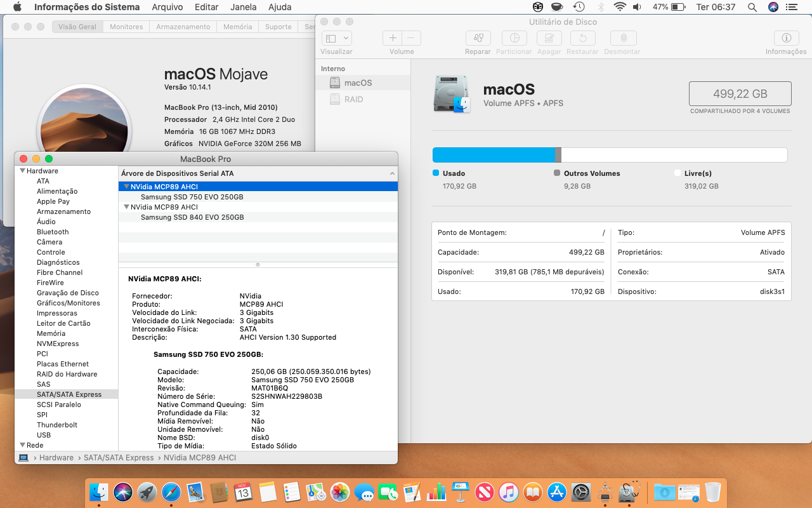Collapse the Rede section triangle
The image size is (812, 508).
[x=23, y=445]
